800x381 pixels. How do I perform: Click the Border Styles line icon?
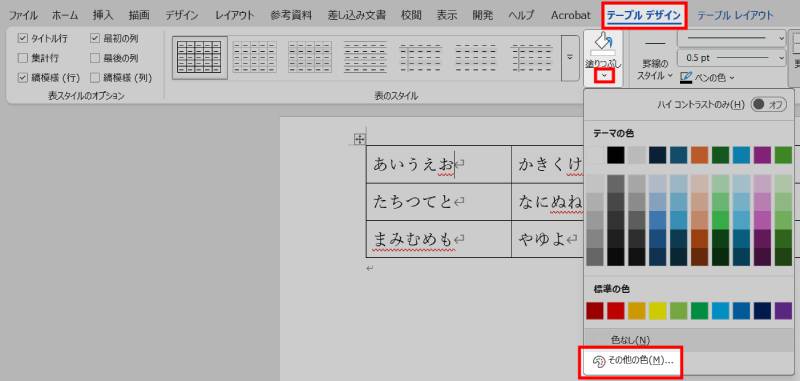655,44
